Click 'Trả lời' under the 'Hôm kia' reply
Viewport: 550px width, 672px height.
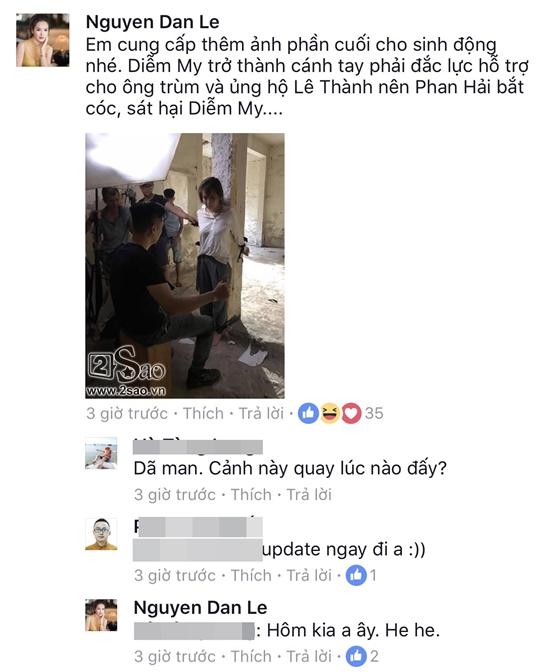tap(309, 656)
